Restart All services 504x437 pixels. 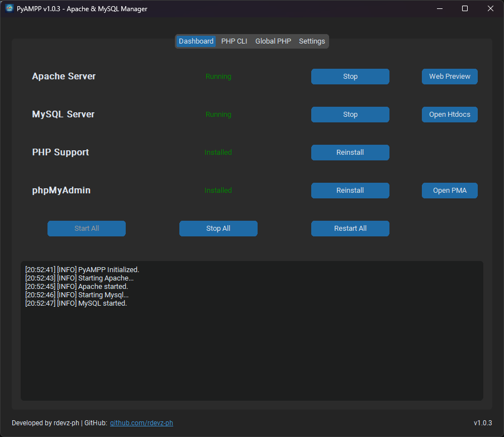pos(350,228)
